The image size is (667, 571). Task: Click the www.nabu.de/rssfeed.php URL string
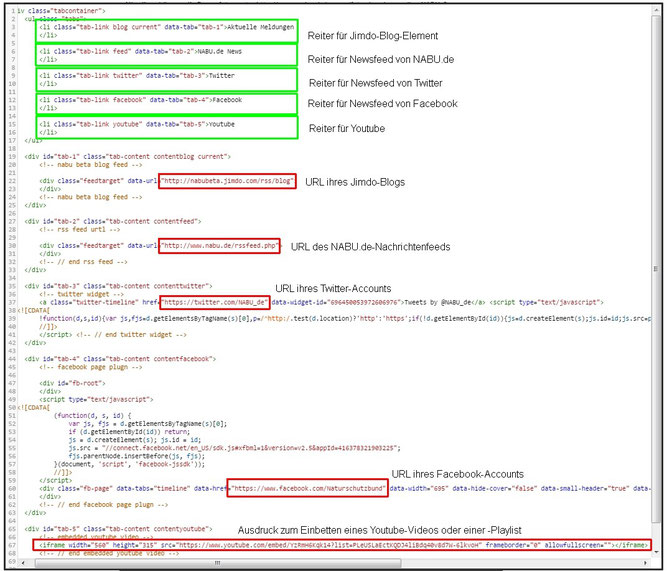[x=219, y=245]
